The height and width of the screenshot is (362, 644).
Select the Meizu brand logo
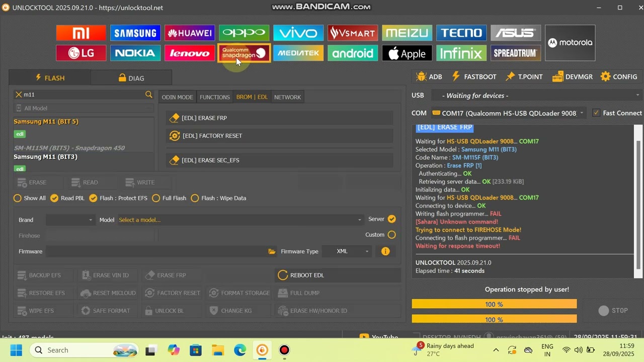[407, 33]
